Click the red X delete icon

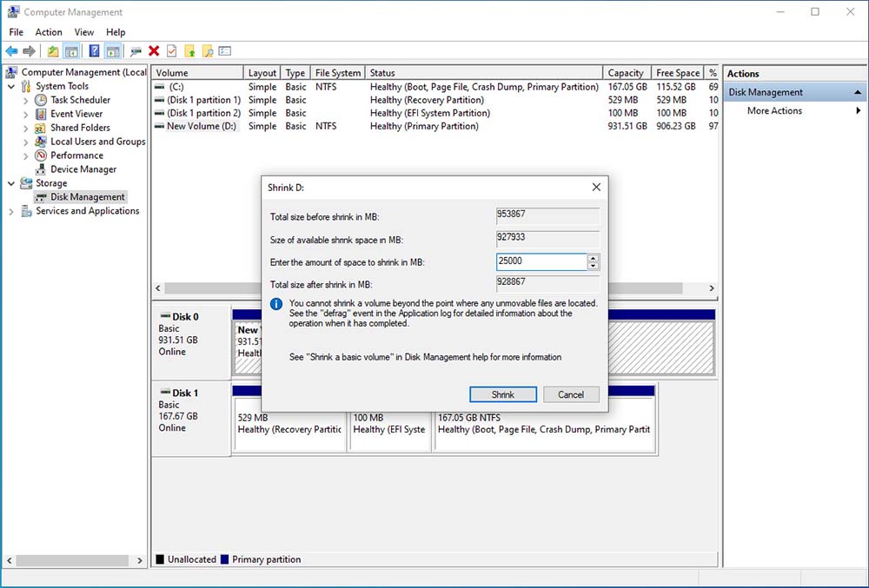click(154, 51)
